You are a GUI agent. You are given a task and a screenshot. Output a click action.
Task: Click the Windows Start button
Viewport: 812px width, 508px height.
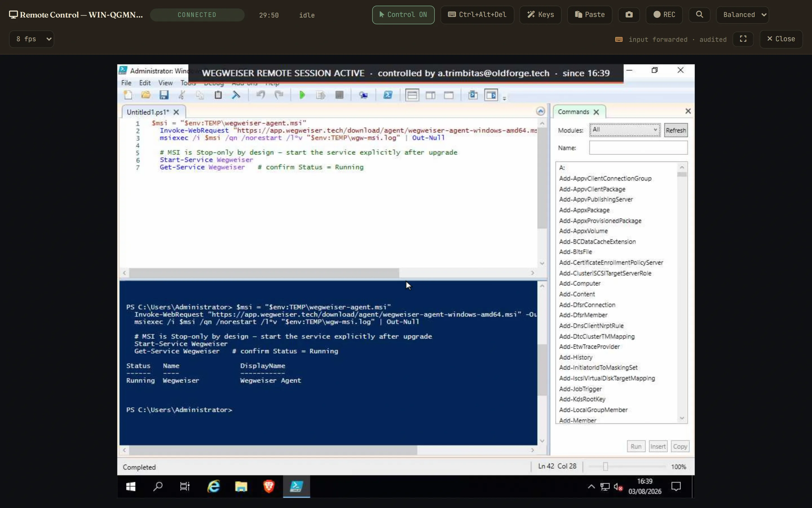click(x=131, y=486)
